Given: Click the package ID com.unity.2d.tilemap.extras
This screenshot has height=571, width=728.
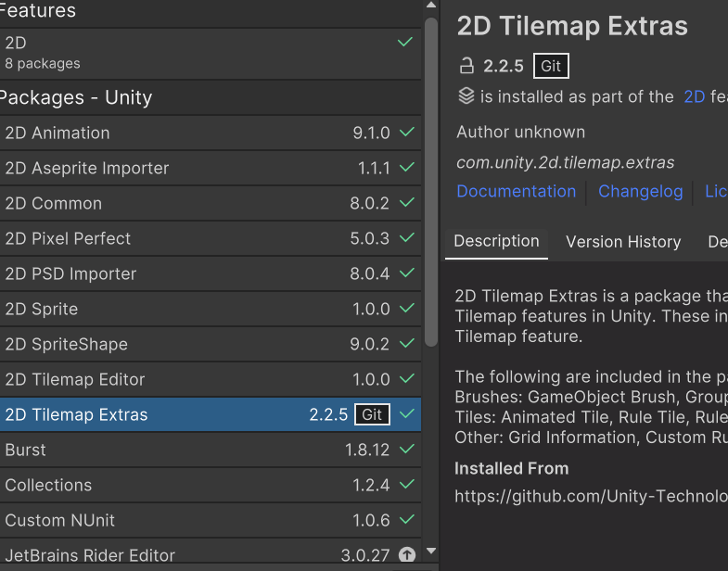Looking at the screenshot, I should coord(565,162).
